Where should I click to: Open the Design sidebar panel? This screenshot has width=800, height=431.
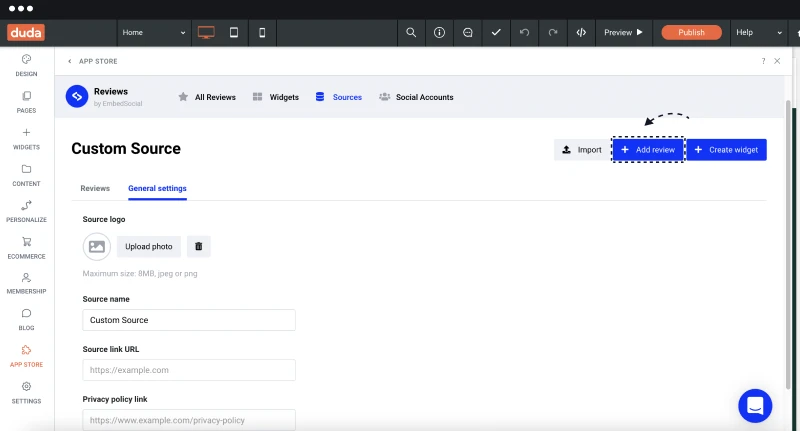27,65
